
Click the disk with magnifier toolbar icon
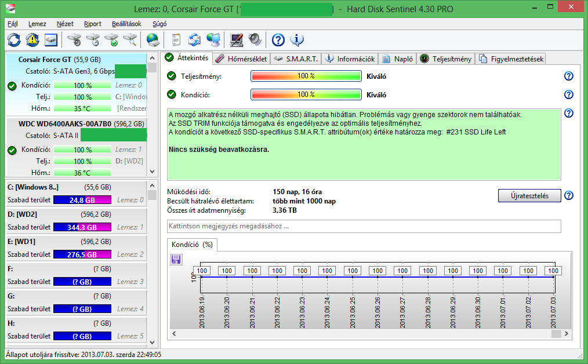(x=130, y=40)
